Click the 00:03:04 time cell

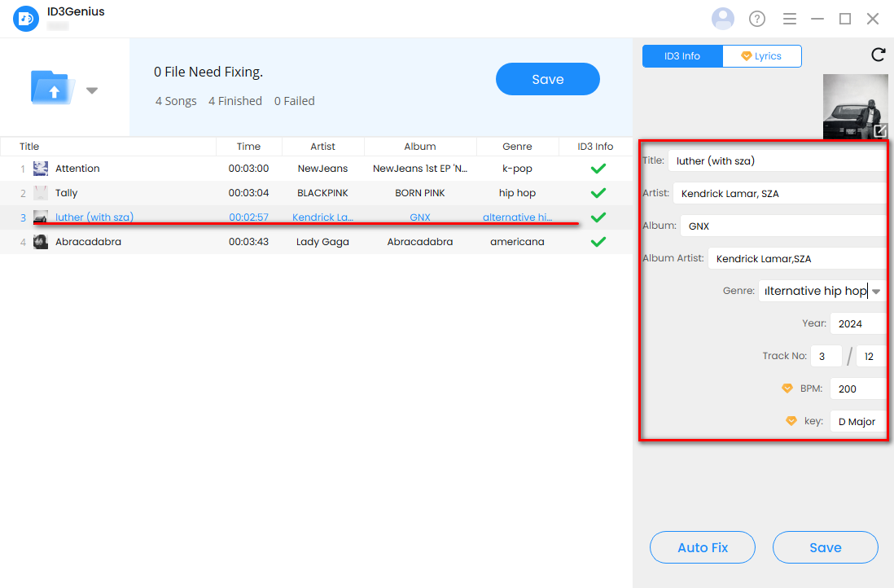point(248,193)
